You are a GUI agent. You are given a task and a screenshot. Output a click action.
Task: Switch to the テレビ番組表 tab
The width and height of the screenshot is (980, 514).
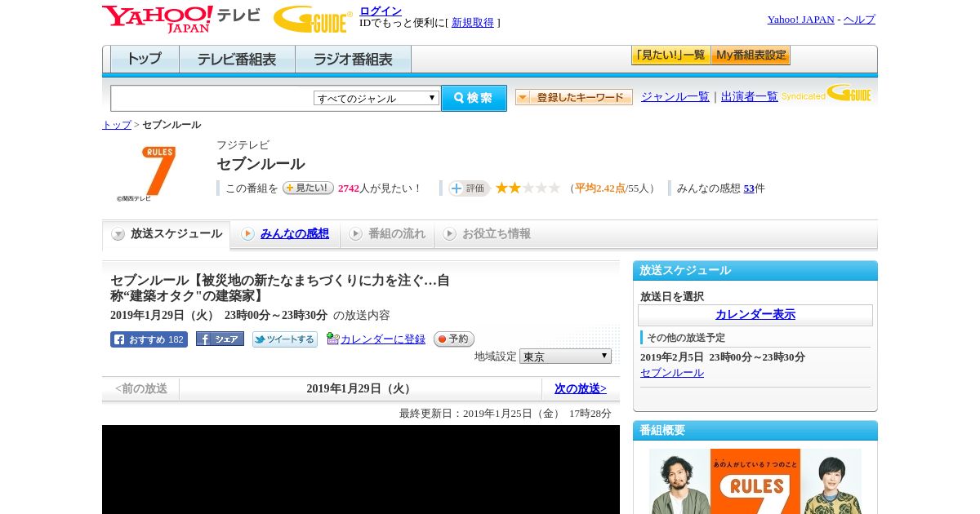pyautogui.click(x=237, y=59)
